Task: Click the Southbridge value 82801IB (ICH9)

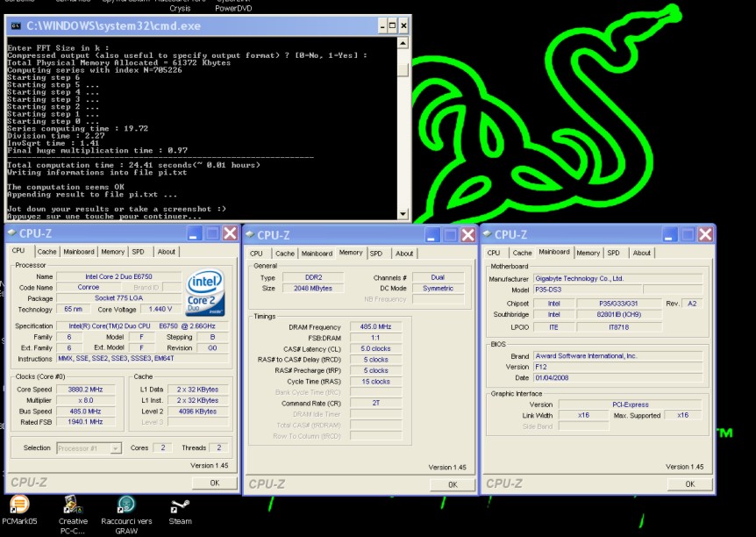Action: (618, 315)
